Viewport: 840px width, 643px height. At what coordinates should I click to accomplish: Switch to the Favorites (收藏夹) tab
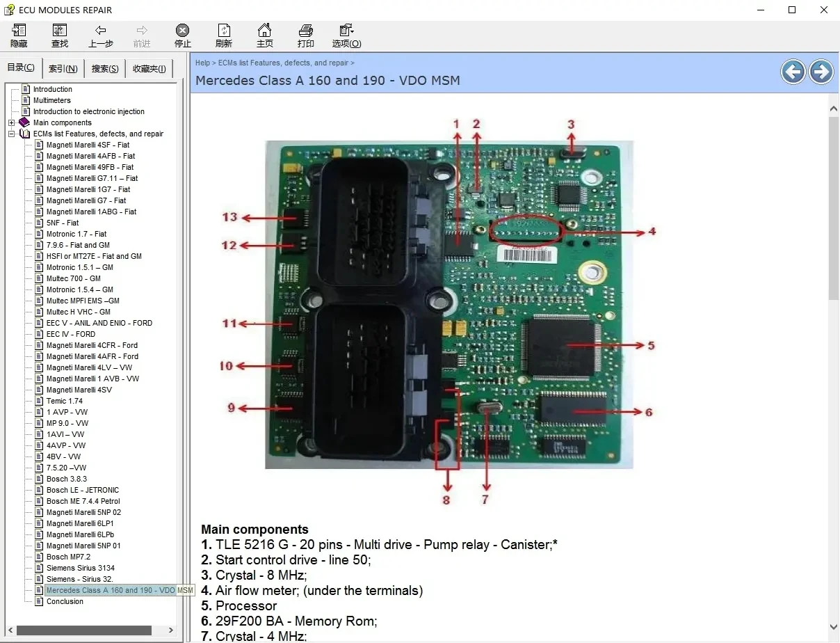point(149,69)
